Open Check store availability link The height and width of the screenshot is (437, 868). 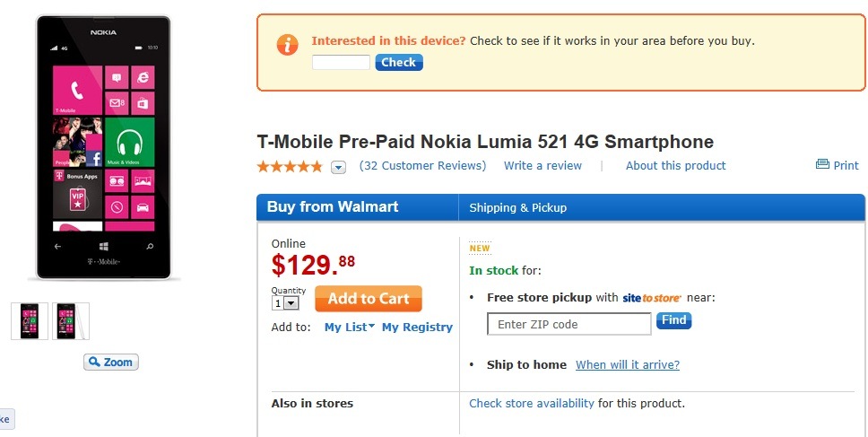click(x=532, y=404)
